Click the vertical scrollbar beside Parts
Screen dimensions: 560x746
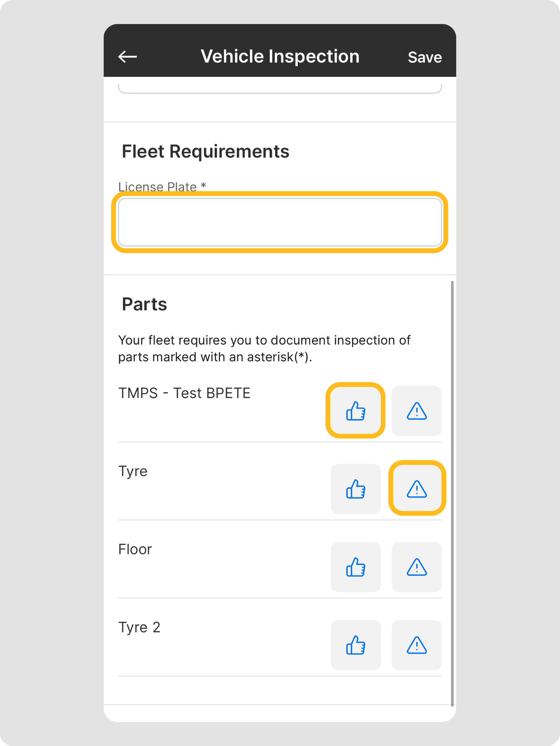coord(452,492)
